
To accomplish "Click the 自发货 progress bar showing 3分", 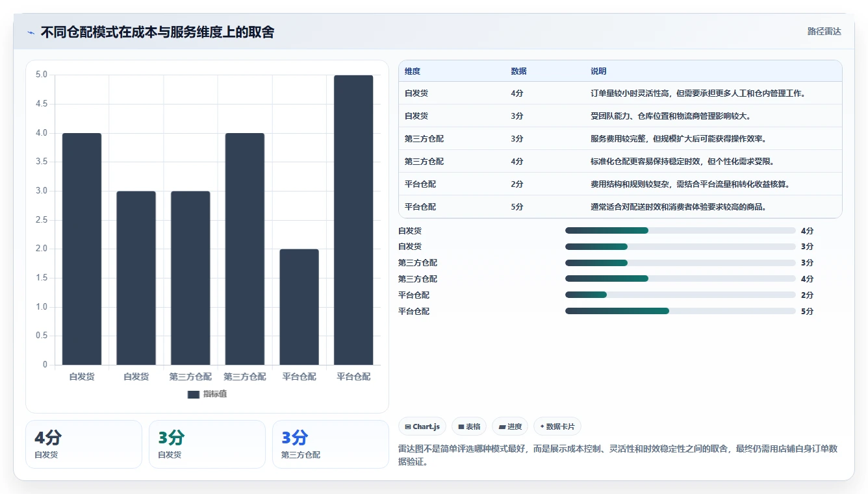I will pyautogui.click(x=680, y=247).
